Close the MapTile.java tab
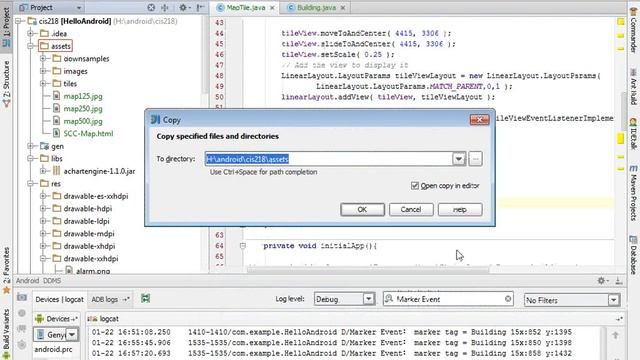The image size is (640, 360). 272,8
